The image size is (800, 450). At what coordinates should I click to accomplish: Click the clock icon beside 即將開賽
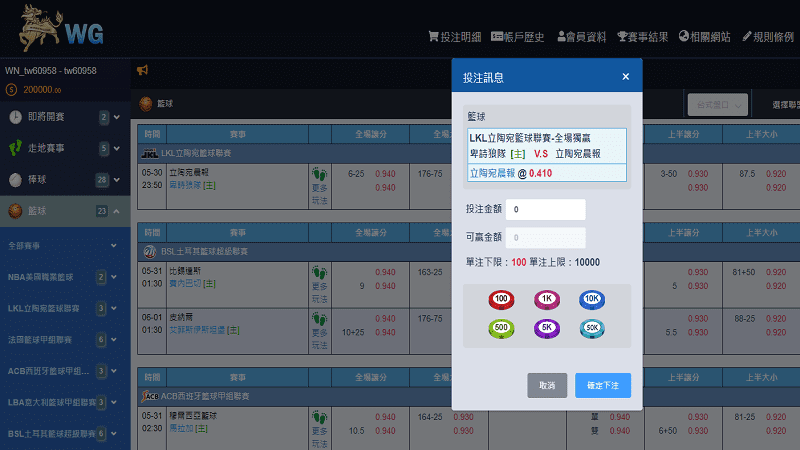15,117
